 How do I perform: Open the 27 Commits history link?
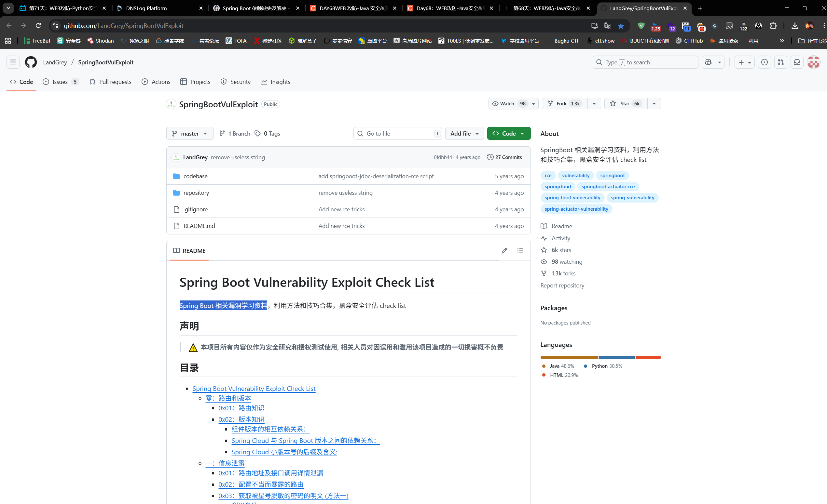point(504,157)
